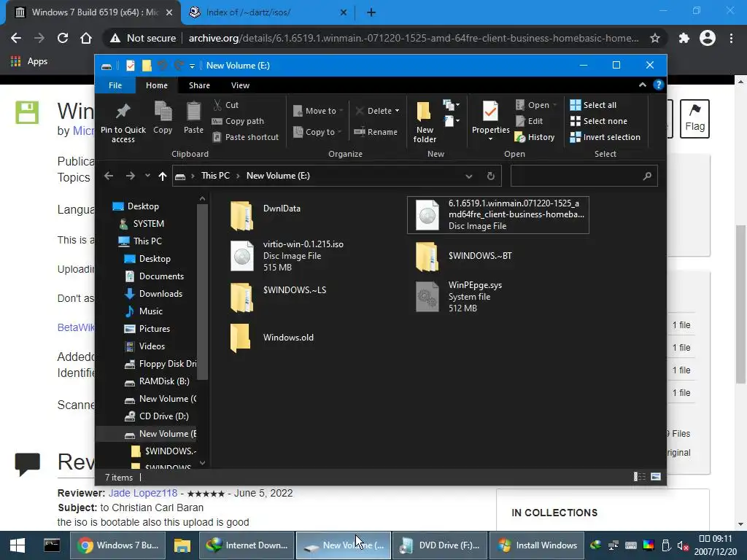
Task: Open the Easy access dropdown icon
Action: [x=451, y=122]
